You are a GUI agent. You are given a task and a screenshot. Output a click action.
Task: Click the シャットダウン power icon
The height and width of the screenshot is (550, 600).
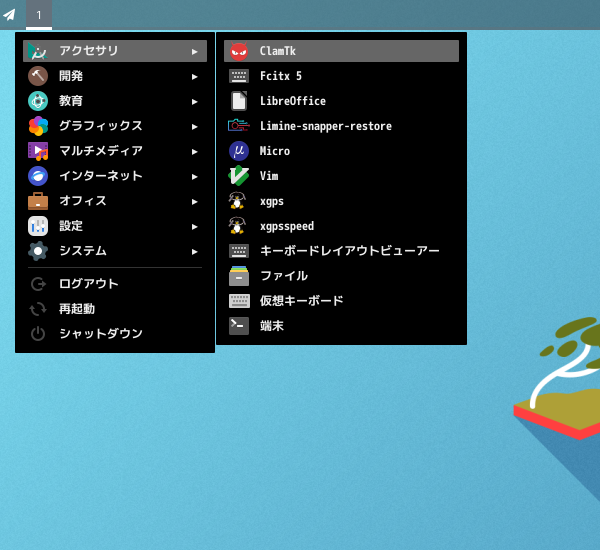point(38,334)
